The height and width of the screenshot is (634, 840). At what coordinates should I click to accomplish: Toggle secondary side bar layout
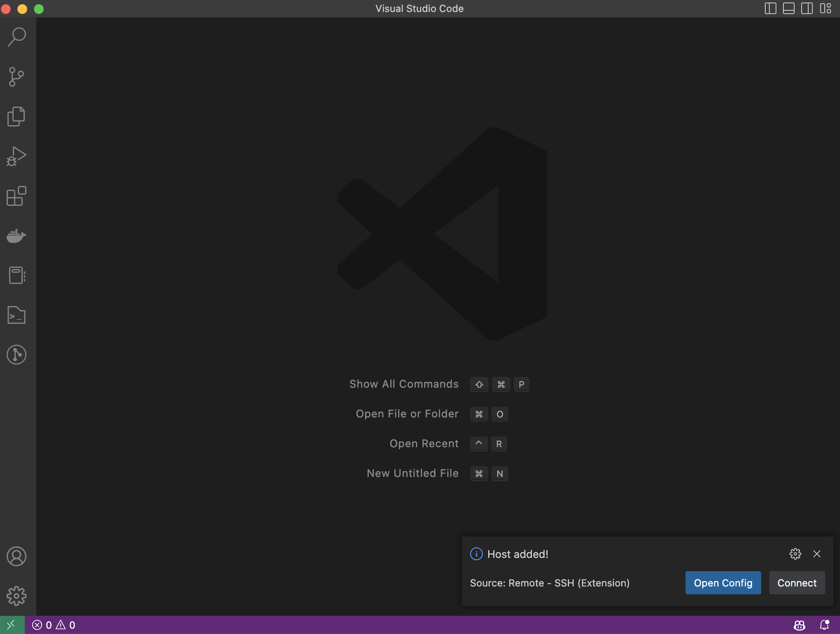point(807,9)
